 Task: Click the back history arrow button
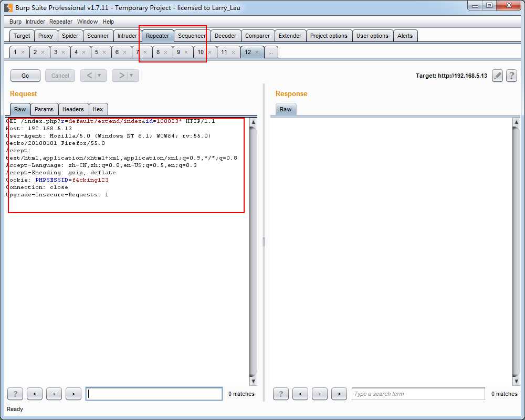tap(89, 76)
